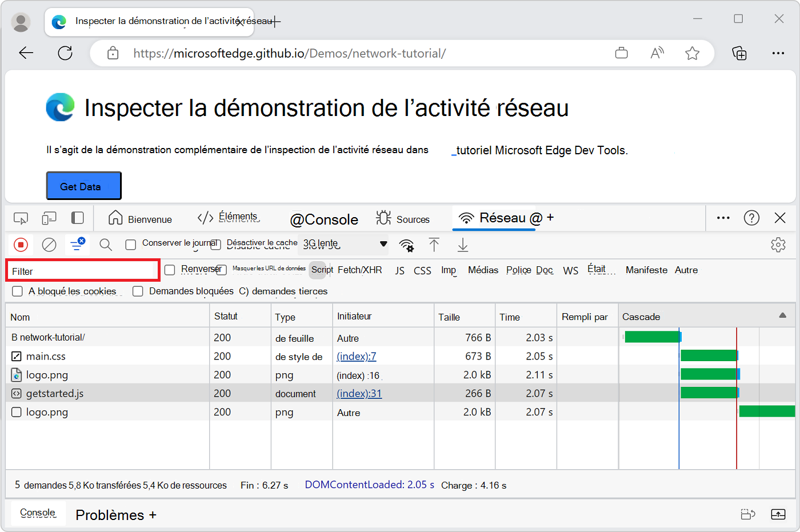Export HAR file download arrow
The width and height of the screenshot is (800, 532).
[x=463, y=245]
